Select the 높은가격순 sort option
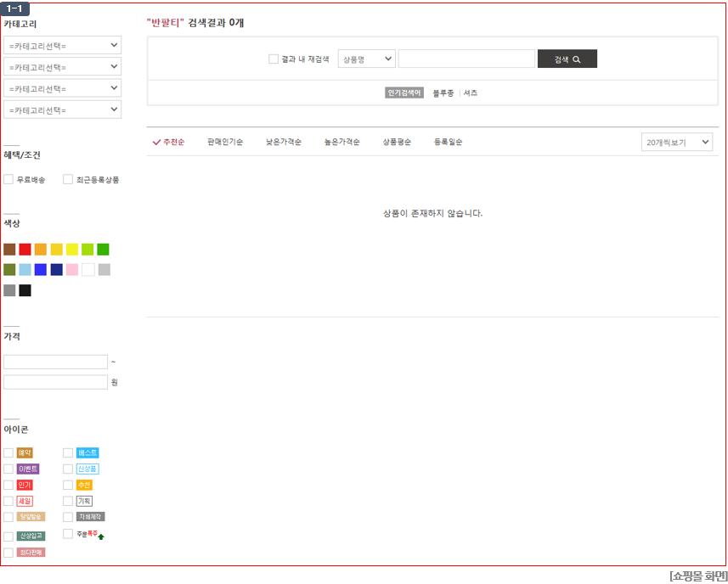Viewport: 728px width, 584px height. click(342, 142)
